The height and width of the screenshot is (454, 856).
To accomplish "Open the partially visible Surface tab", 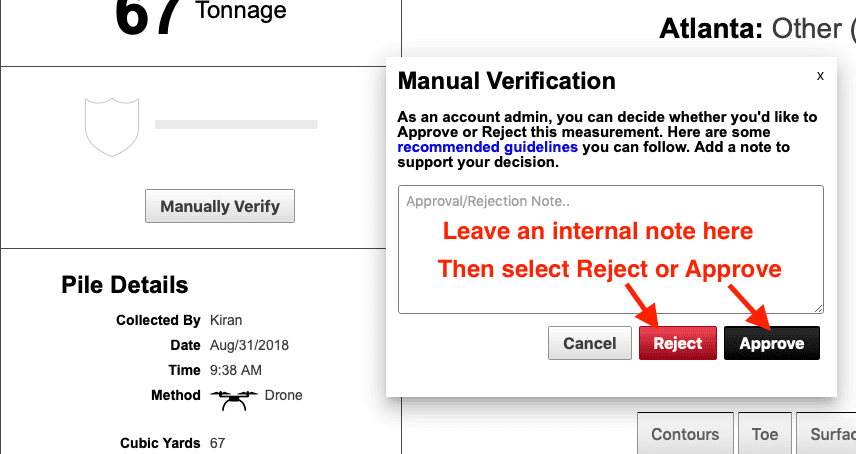I will point(828,434).
